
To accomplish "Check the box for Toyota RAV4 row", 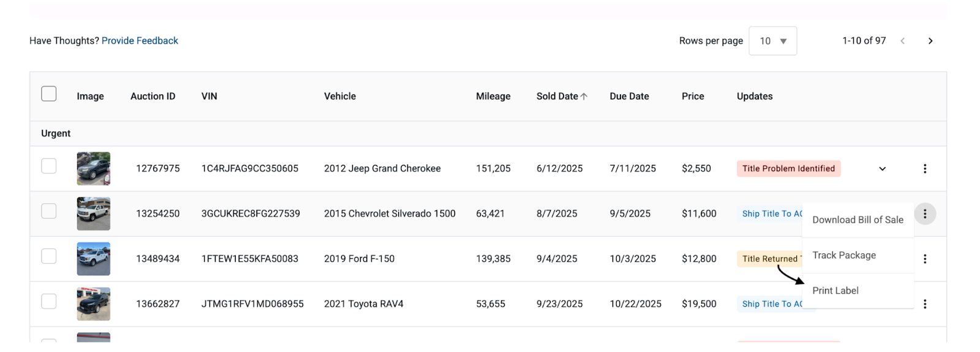I will pos(49,302).
